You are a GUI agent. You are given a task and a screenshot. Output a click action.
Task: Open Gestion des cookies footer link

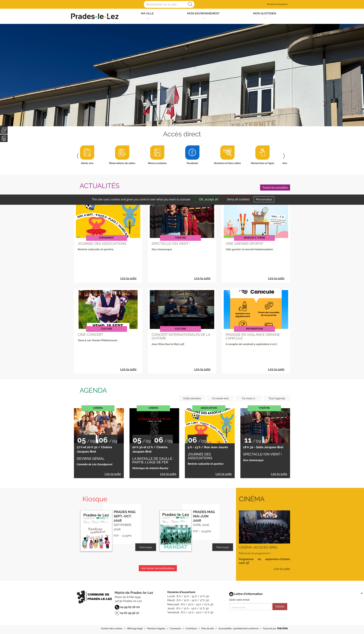[x=111, y=628]
